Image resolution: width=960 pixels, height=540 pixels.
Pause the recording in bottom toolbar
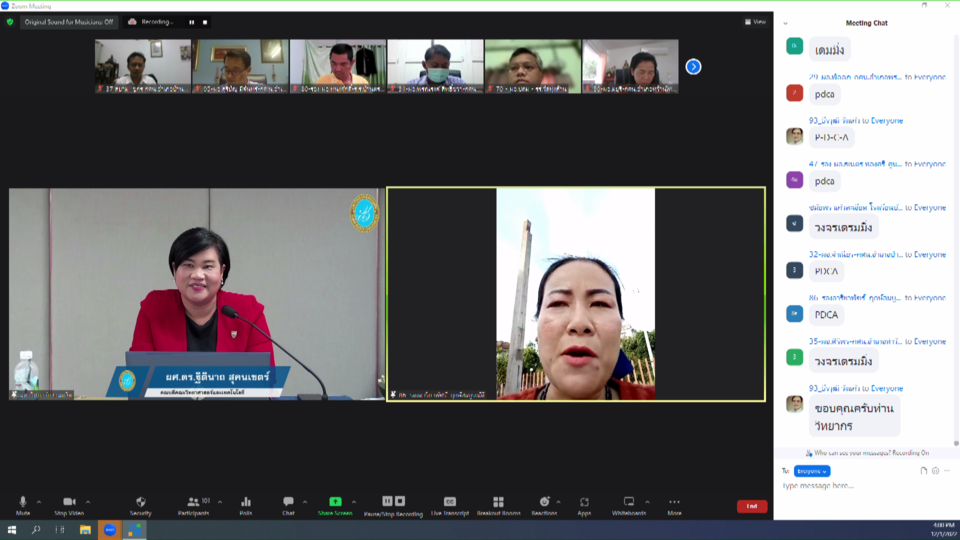[387, 501]
